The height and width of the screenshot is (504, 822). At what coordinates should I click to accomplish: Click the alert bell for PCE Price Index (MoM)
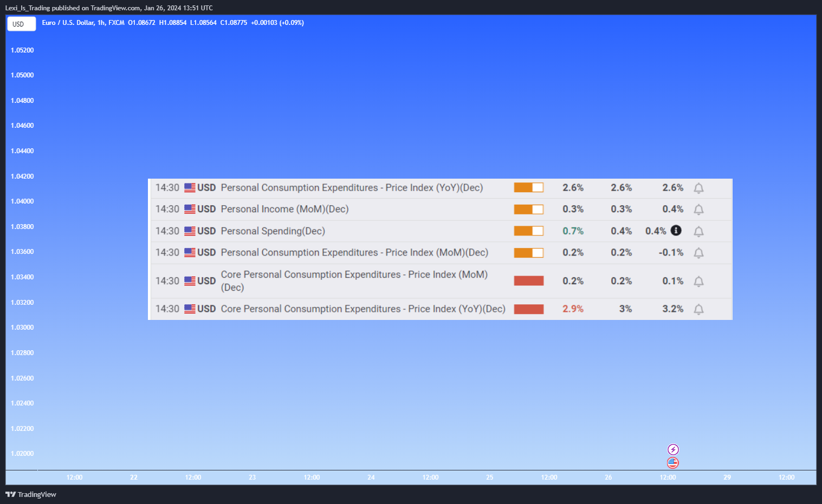[698, 253]
